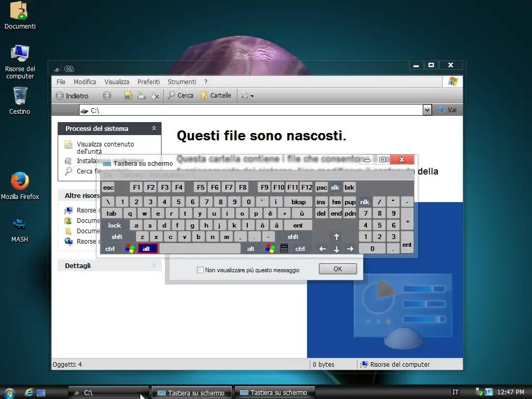Open the Modifica menu
The height and width of the screenshot is (399, 532).
tap(85, 82)
